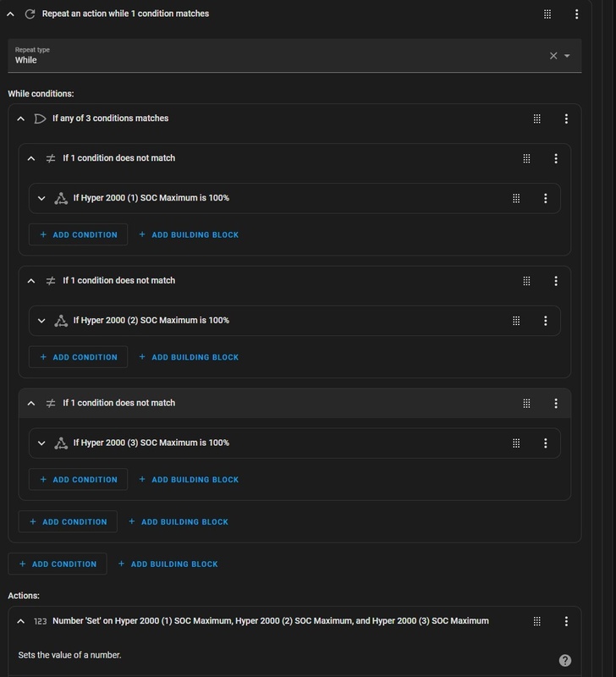Click 'If Hyper 2000 (1) SOC Maximum is 100%' text
The image size is (616, 677).
pos(151,198)
